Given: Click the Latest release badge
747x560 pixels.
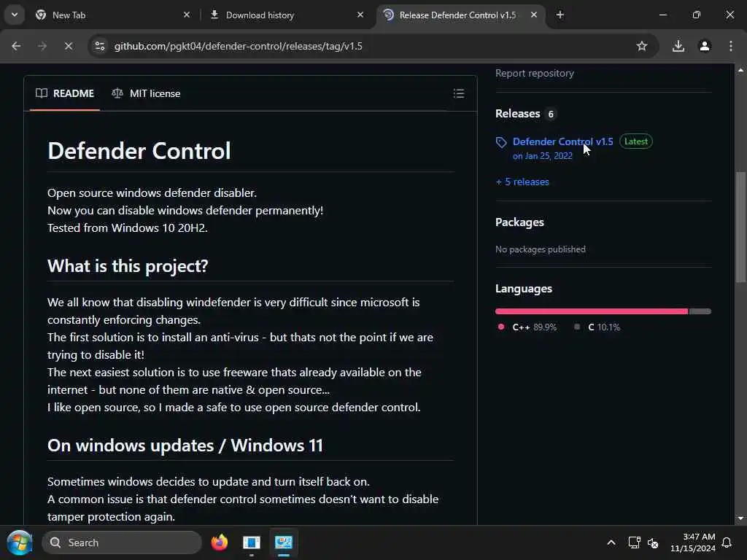Looking at the screenshot, I should (x=636, y=141).
